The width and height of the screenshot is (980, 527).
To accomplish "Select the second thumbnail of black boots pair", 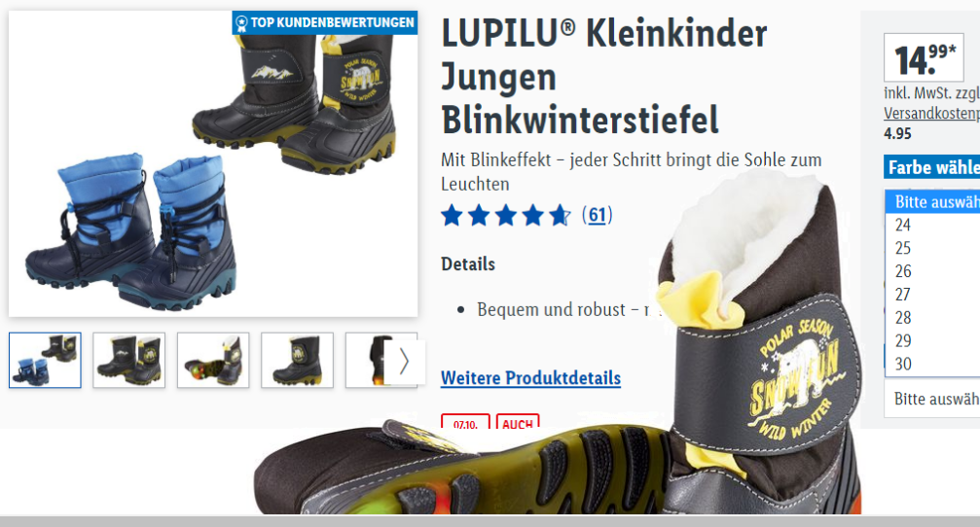I will (x=128, y=361).
